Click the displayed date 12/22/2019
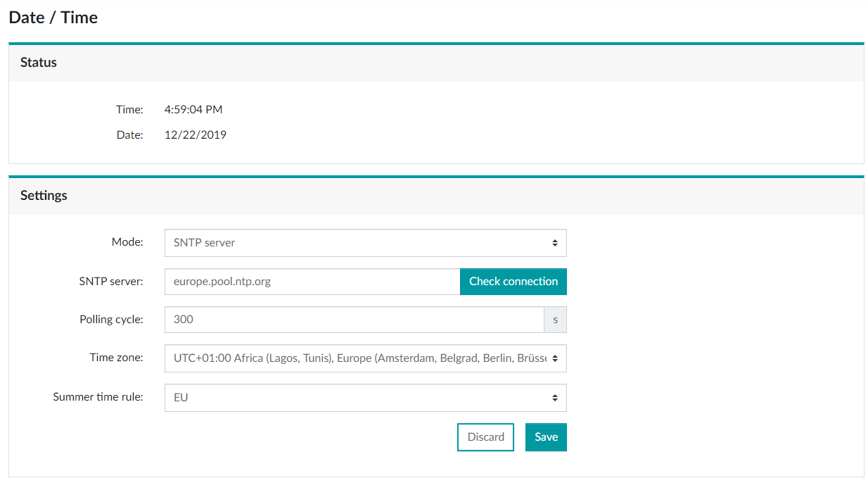 click(x=196, y=134)
